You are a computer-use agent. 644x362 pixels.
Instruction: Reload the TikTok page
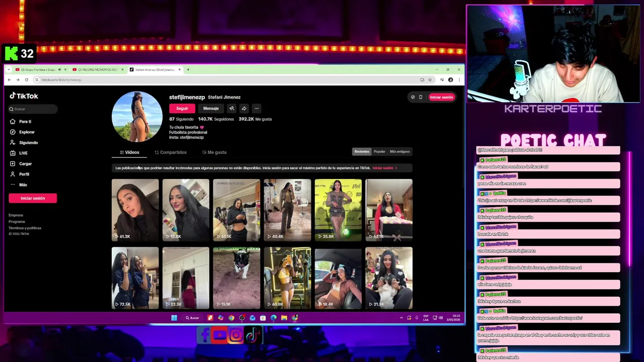tap(26, 80)
